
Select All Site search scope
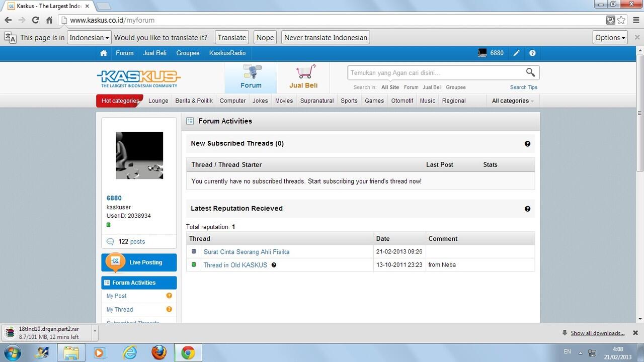pyautogui.click(x=390, y=87)
